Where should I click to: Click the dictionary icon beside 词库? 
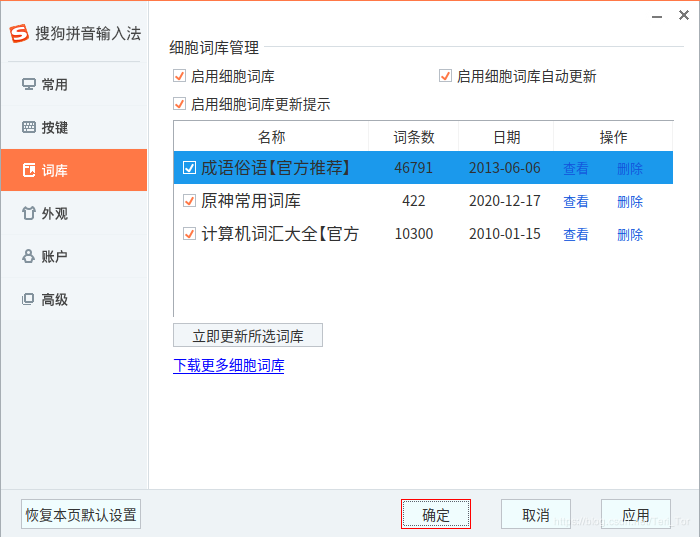pos(29,170)
